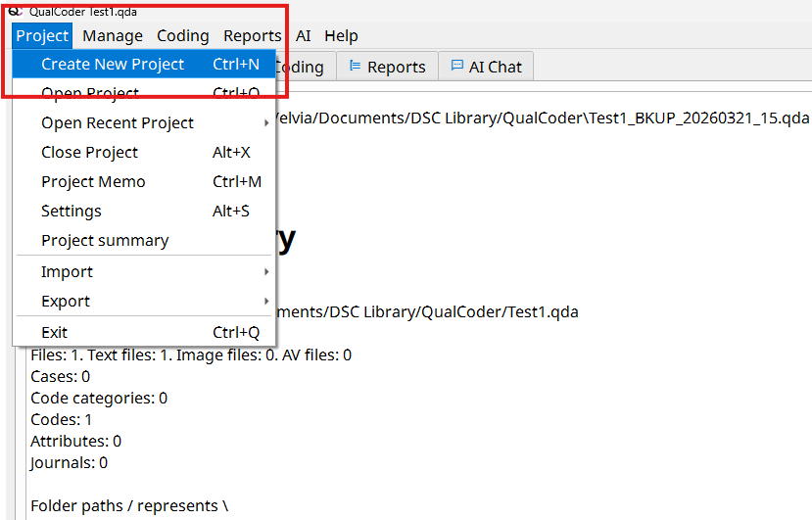Click the Codes: 1 line in summary text
This screenshot has width=812, height=520.
click(x=62, y=419)
